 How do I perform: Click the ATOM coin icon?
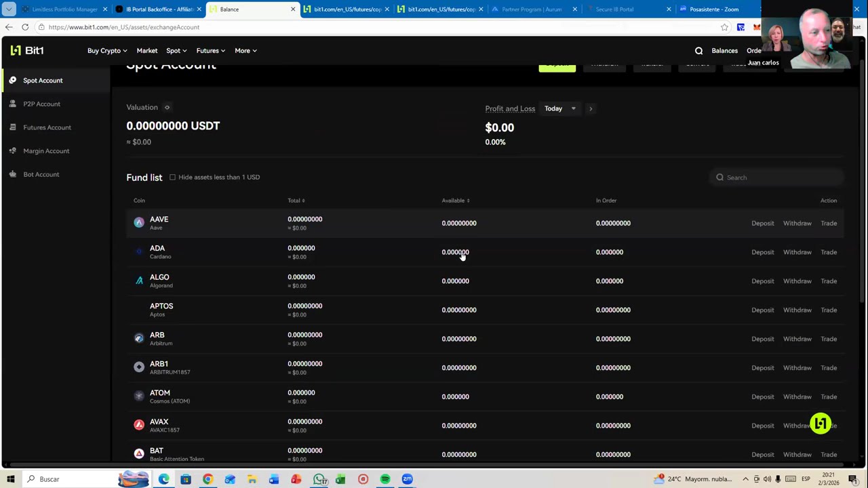[139, 396]
